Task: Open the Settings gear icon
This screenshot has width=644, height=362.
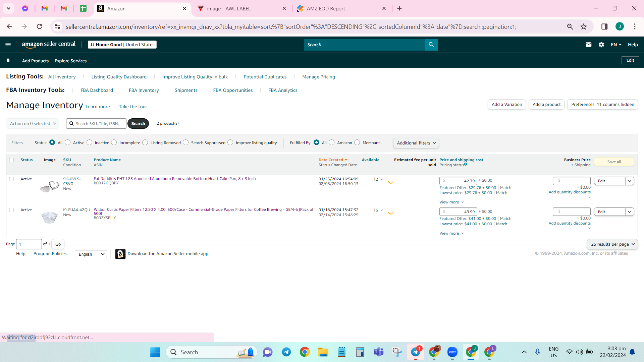Action: 601,45
